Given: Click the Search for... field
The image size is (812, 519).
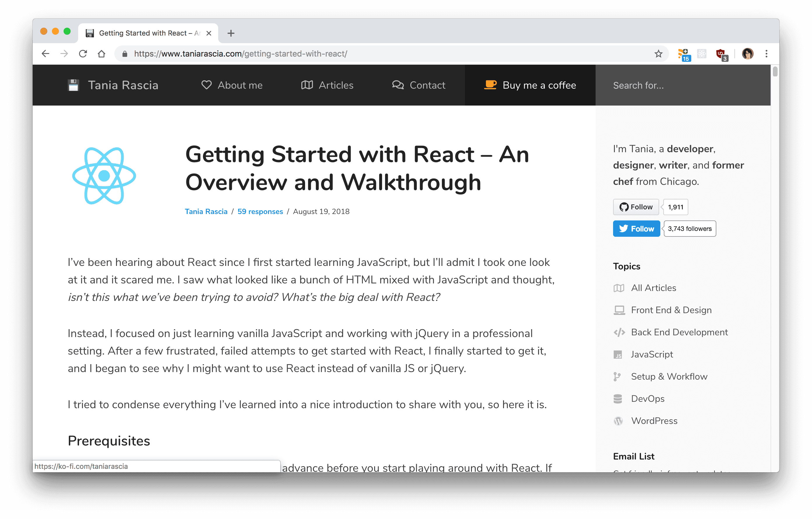Looking at the screenshot, I should pyautogui.click(x=682, y=85).
